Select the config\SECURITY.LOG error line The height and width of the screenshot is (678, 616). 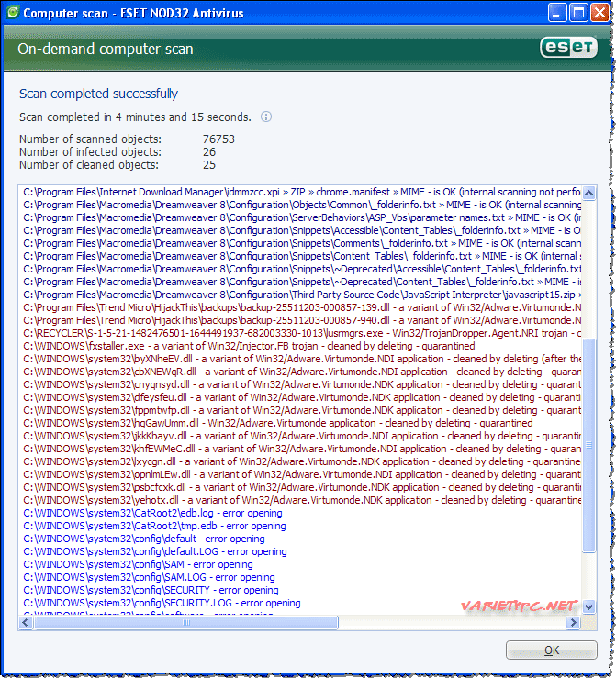click(x=162, y=603)
